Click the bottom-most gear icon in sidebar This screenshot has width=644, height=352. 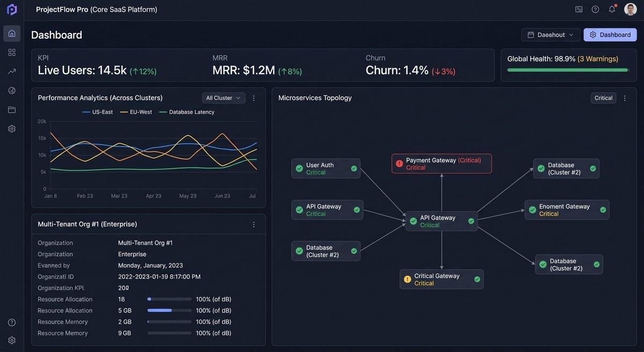tap(12, 340)
